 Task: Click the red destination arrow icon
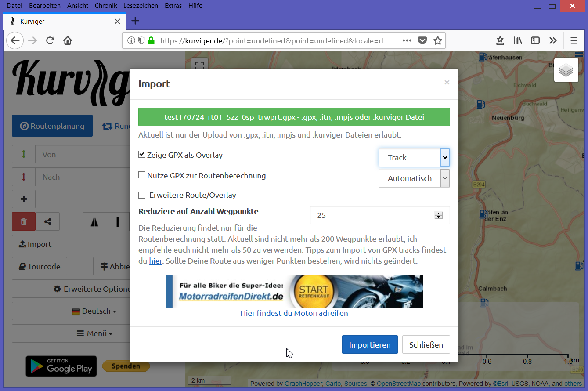(x=24, y=177)
